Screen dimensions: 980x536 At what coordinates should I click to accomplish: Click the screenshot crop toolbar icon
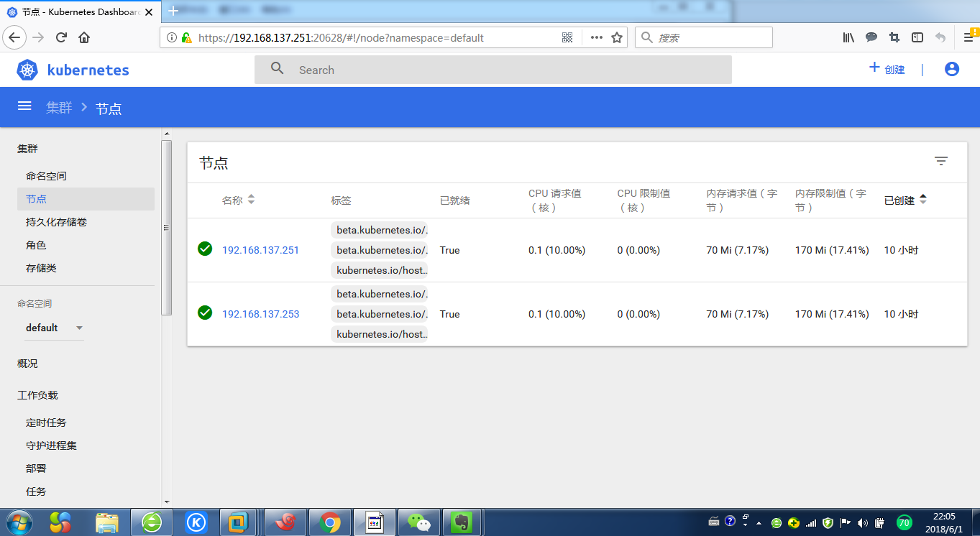pos(894,37)
